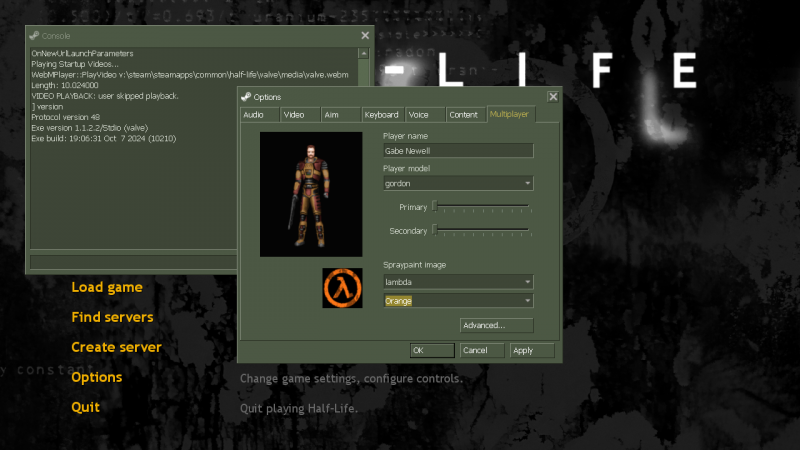Click the '] version' console line

point(47,107)
